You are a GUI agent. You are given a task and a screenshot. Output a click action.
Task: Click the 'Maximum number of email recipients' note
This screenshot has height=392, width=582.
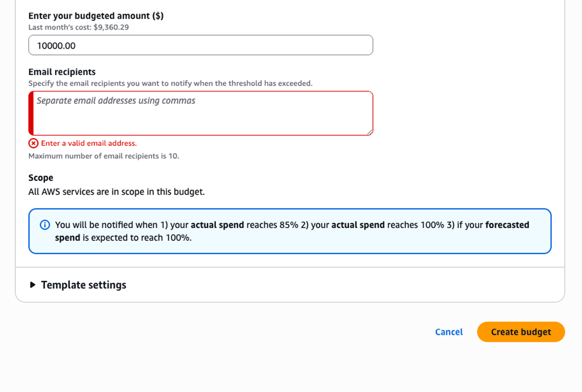point(104,156)
